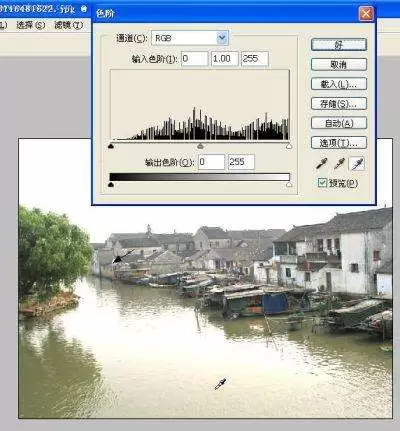The height and width of the screenshot is (431, 400).
Task: Click the 存储 save button
Action: [x=339, y=103]
